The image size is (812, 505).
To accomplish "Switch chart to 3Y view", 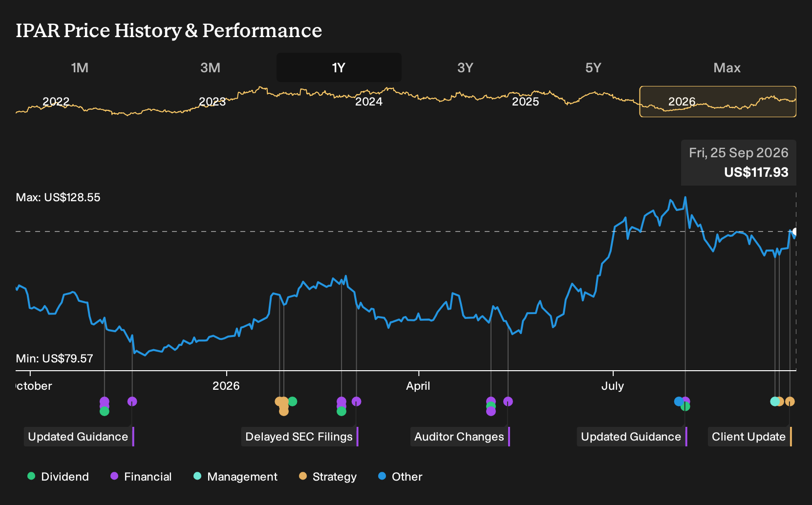I will (x=465, y=67).
